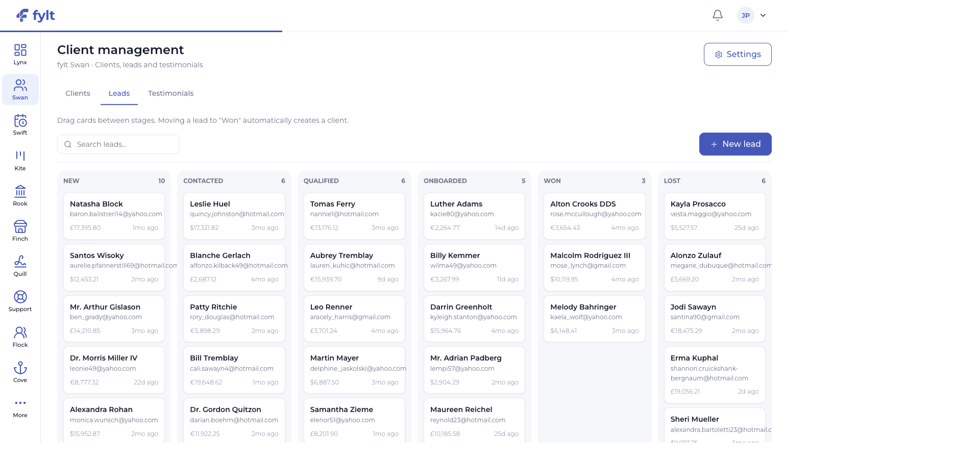Open the Leslie Huel lead card
This screenshot has width=980, height=459.
[x=234, y=216]
